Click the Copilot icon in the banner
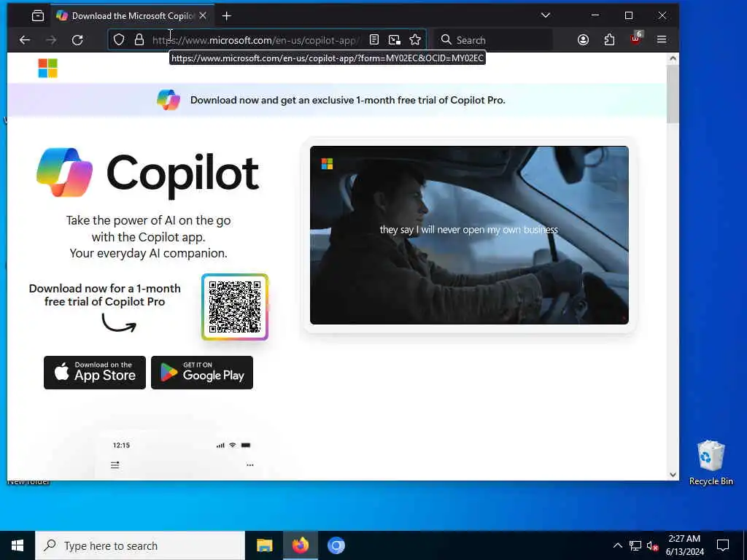 (x=169, y=100)
